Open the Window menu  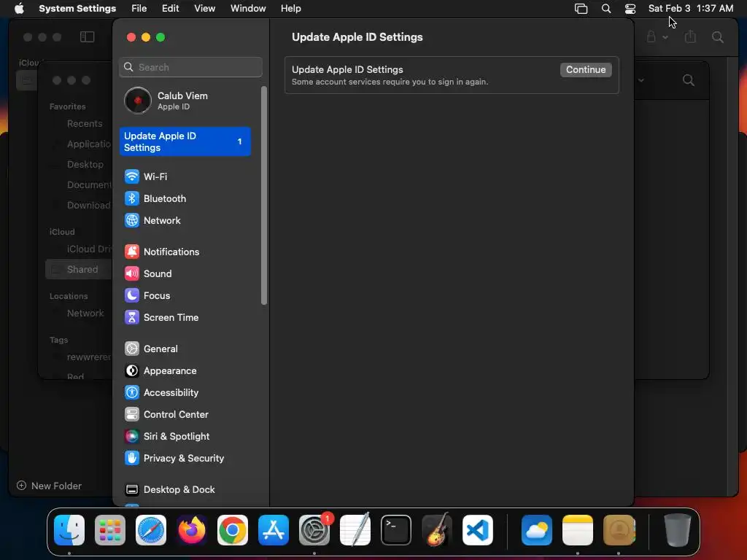pos(248,8)
